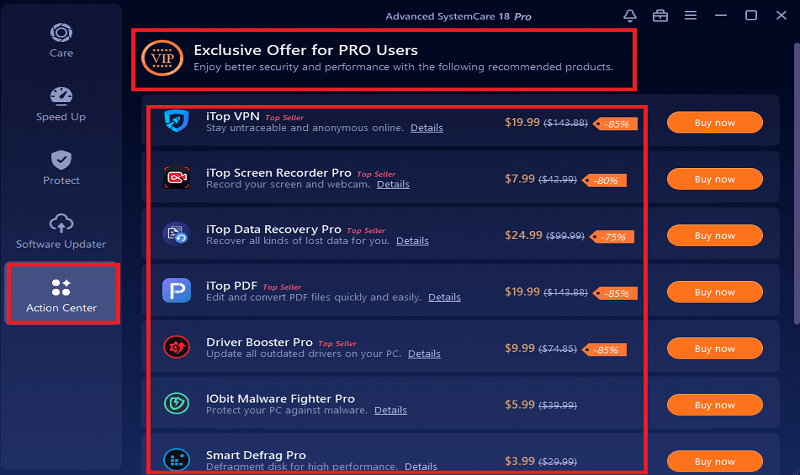The image size is (800, 475).
Task: Maximize the Advanced SystemCare window
Action: (x=751, y=16)
